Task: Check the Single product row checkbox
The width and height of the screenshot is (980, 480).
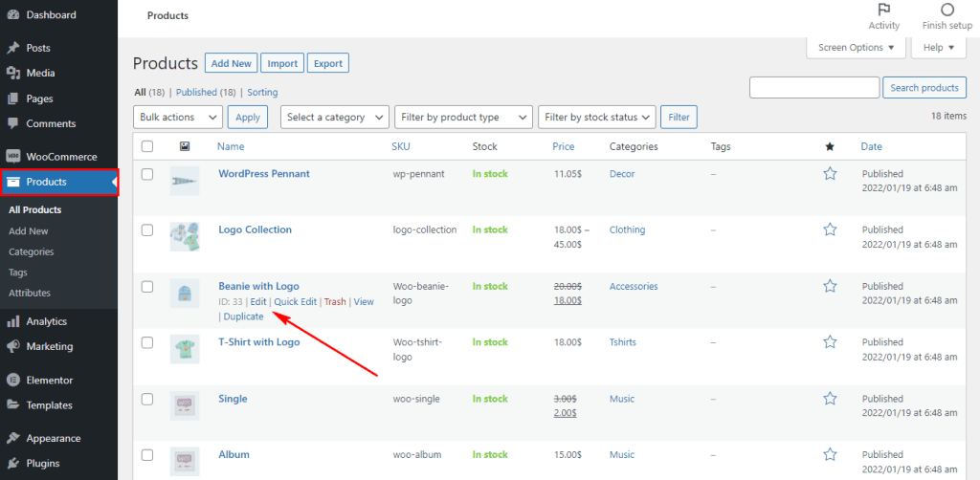Action: 146,399
